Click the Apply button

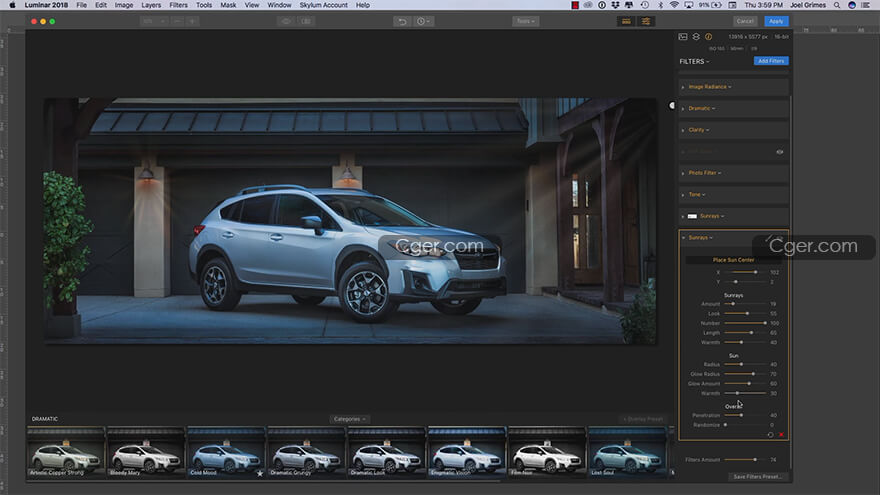click(x=776, y=21)
